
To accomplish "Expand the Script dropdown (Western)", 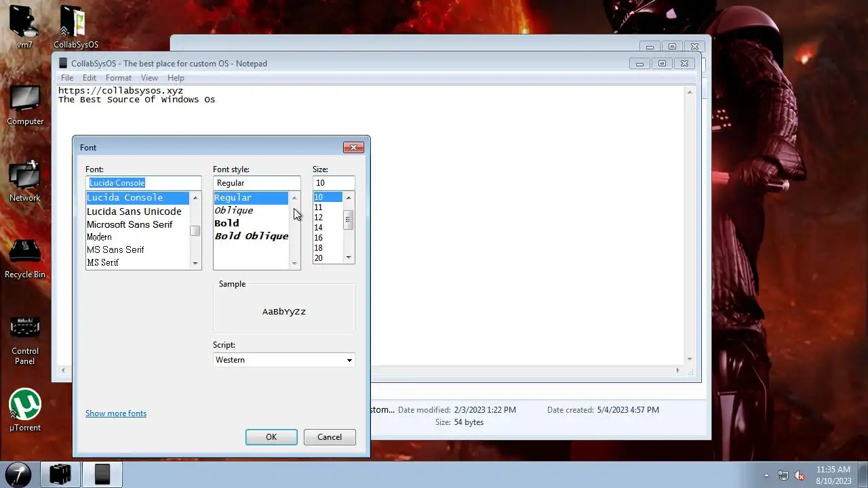I will point(349,360).
